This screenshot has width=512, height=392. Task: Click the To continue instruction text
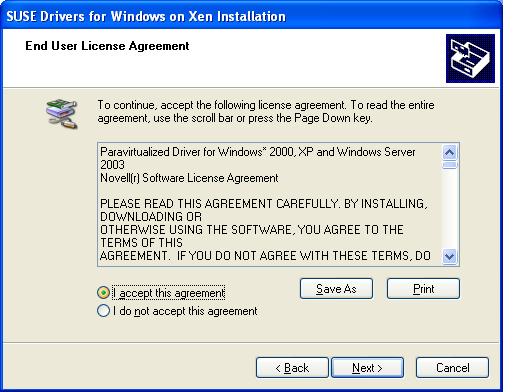[266, 111]
